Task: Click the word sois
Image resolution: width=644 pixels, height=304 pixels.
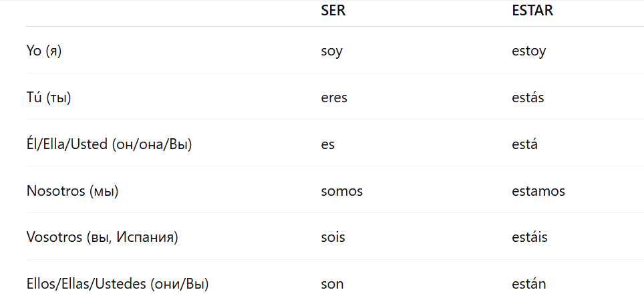Action: tap(333, 237)
